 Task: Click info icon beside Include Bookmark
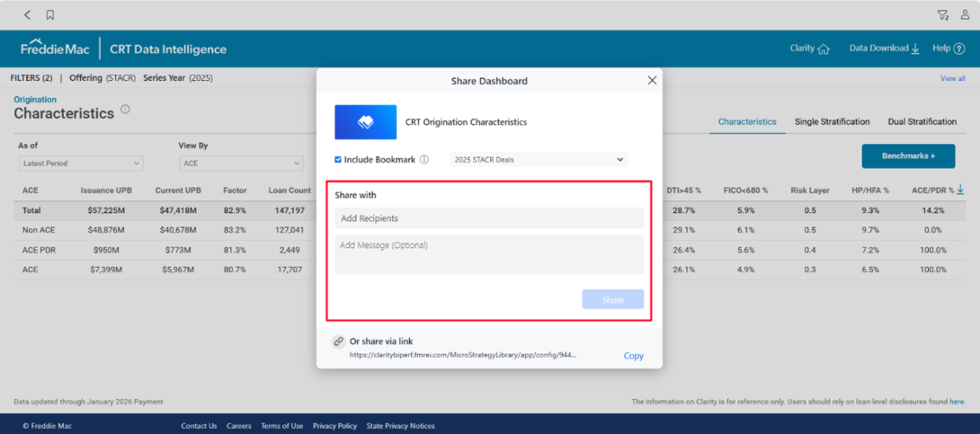click(424, 160)
